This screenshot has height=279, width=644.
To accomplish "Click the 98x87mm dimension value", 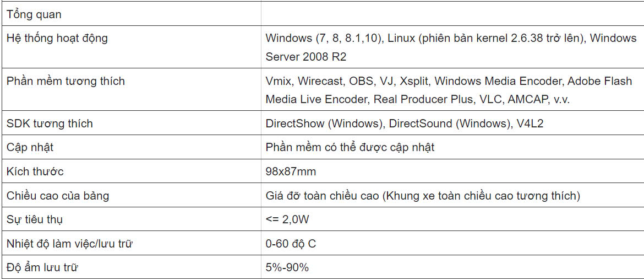I will 291,171.
